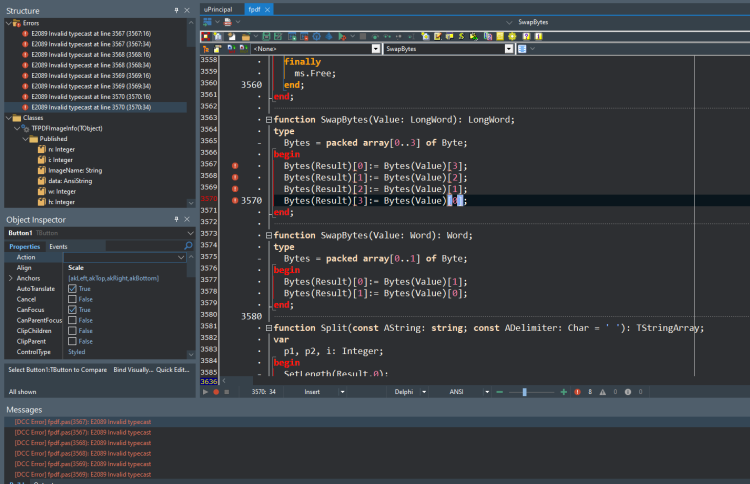The image size is (750, 484).
Task: Click the macro record button in status bar
Action: pos(216,392)
